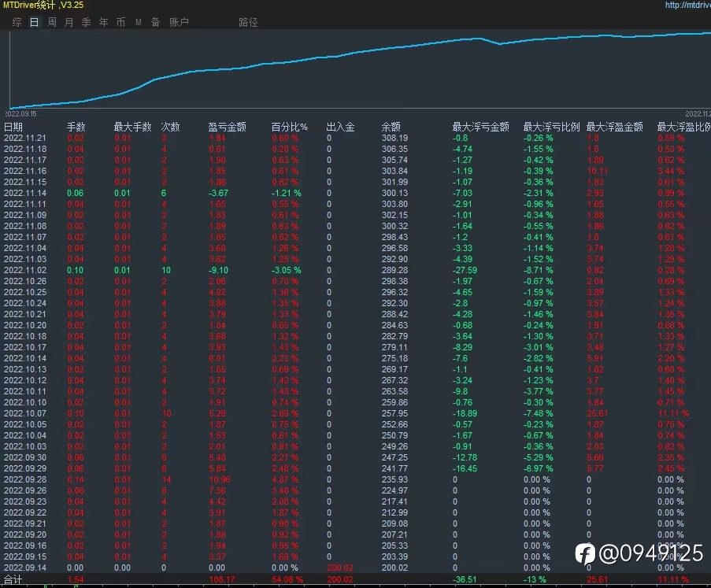Click the total percentage 54.08 %
The width and height of the screenshot is (711, 588).
(x=287, y=579)
